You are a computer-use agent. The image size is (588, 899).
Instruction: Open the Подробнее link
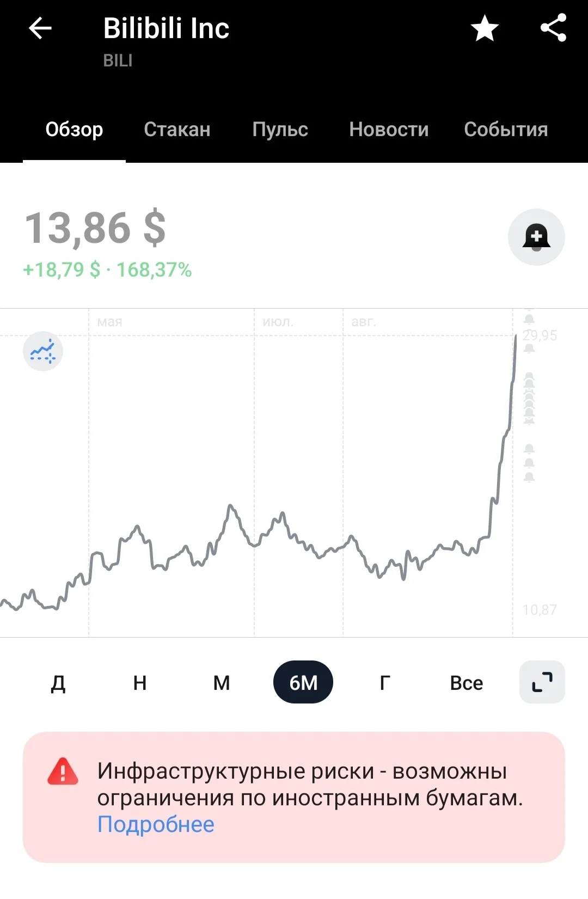point(156,824)
